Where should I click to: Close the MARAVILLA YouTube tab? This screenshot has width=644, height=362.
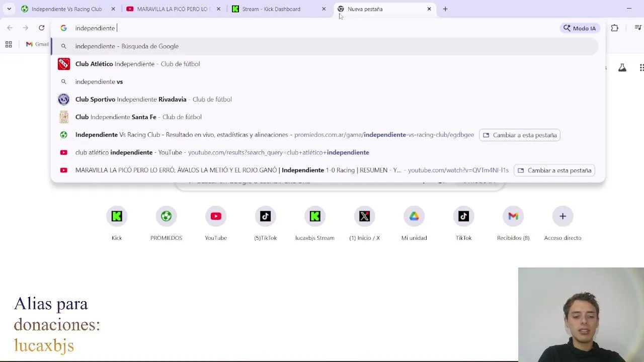coord(218,9)
